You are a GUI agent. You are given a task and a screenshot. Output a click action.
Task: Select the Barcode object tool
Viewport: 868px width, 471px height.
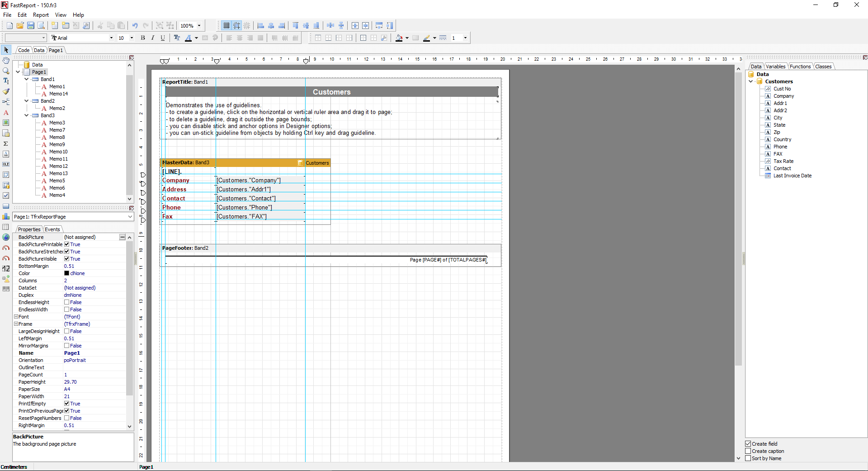coord(6,289)
